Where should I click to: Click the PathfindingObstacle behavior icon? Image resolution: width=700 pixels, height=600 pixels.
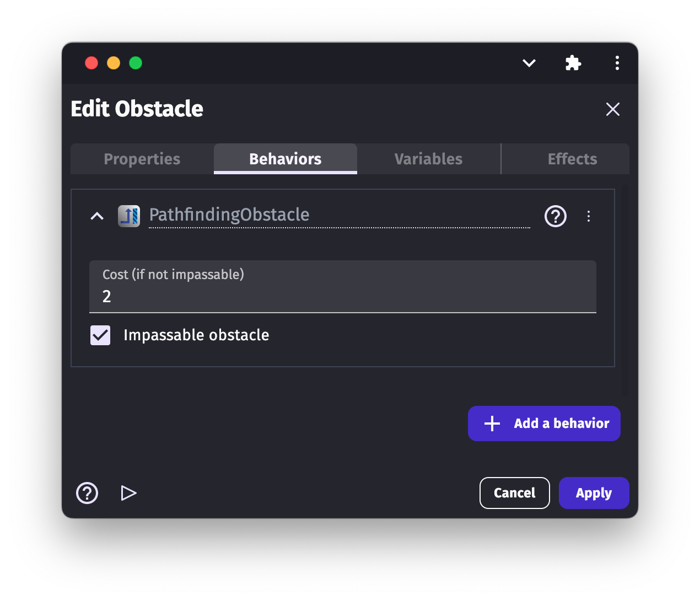tap(129, 216)
